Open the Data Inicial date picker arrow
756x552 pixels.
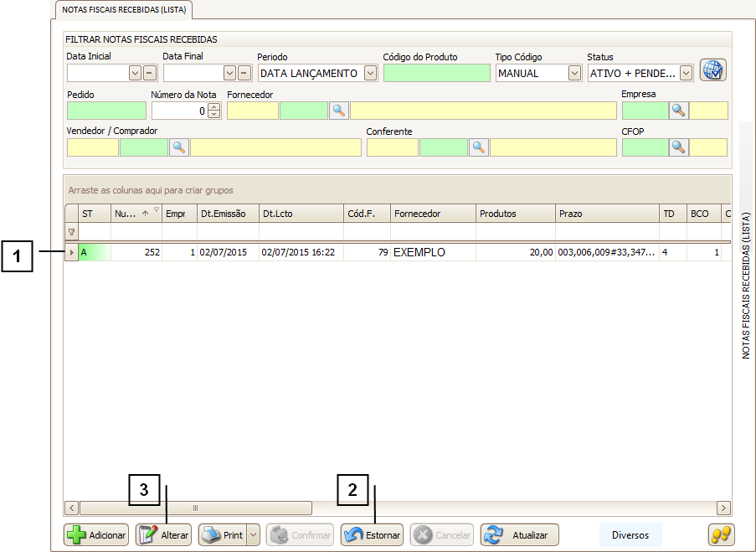point(135,73)
